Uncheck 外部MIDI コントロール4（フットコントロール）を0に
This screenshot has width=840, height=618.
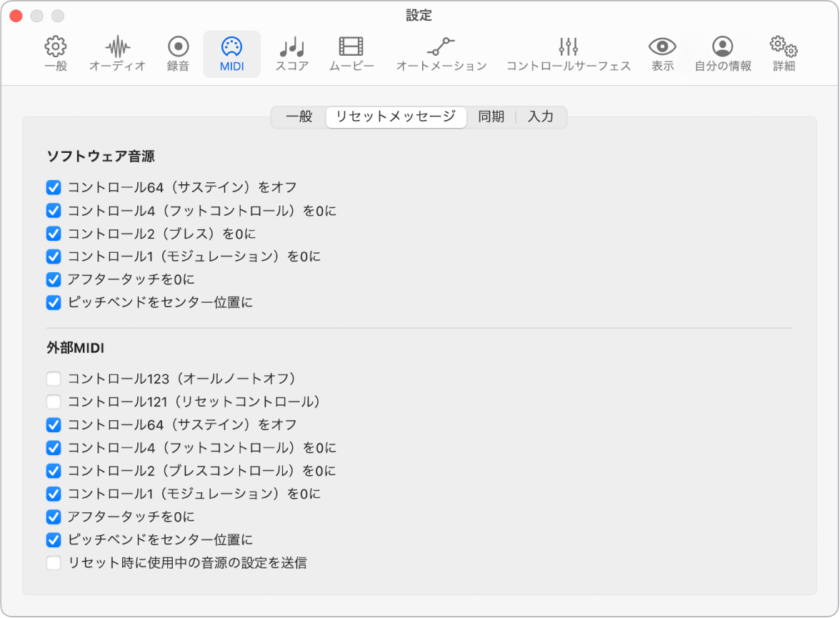pos(54,448)
